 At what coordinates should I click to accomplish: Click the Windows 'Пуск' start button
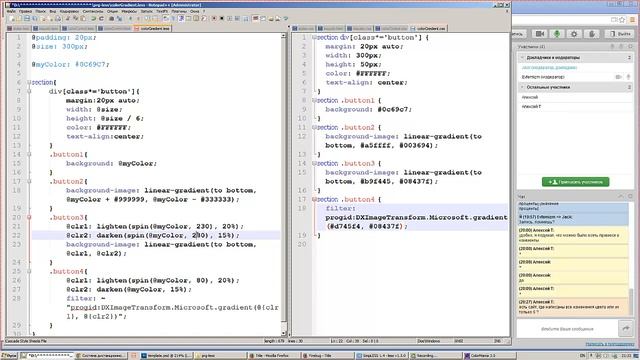pyautogui.click(x=9, y=356)
